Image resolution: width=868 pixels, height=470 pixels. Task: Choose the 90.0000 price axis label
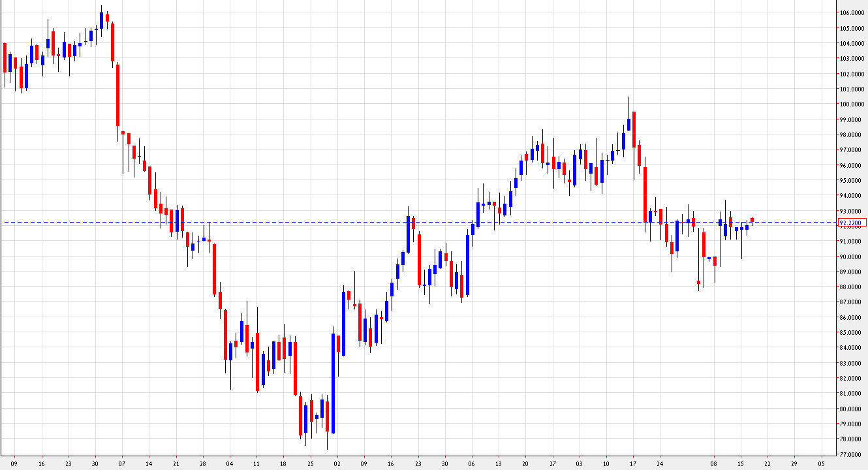pos(851,257)
